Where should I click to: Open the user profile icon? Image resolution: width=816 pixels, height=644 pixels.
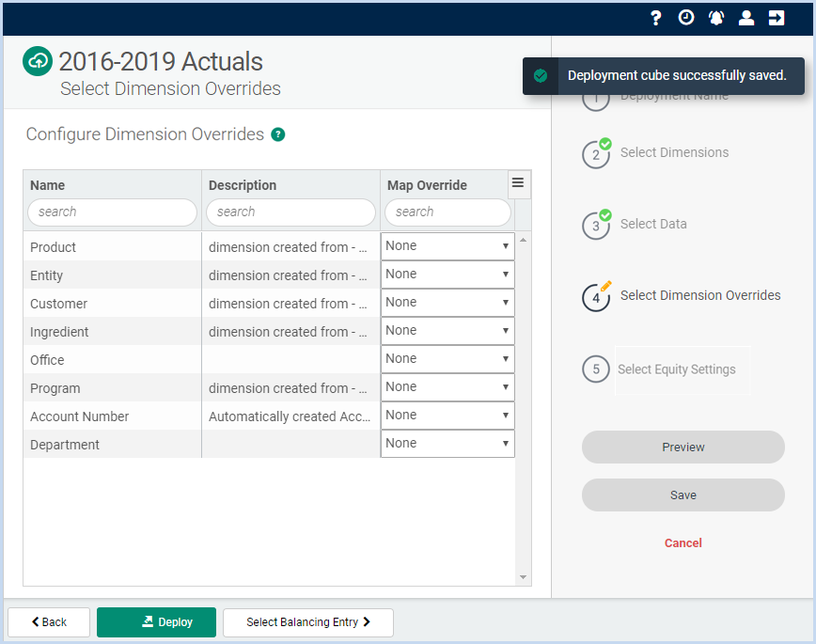746,18
